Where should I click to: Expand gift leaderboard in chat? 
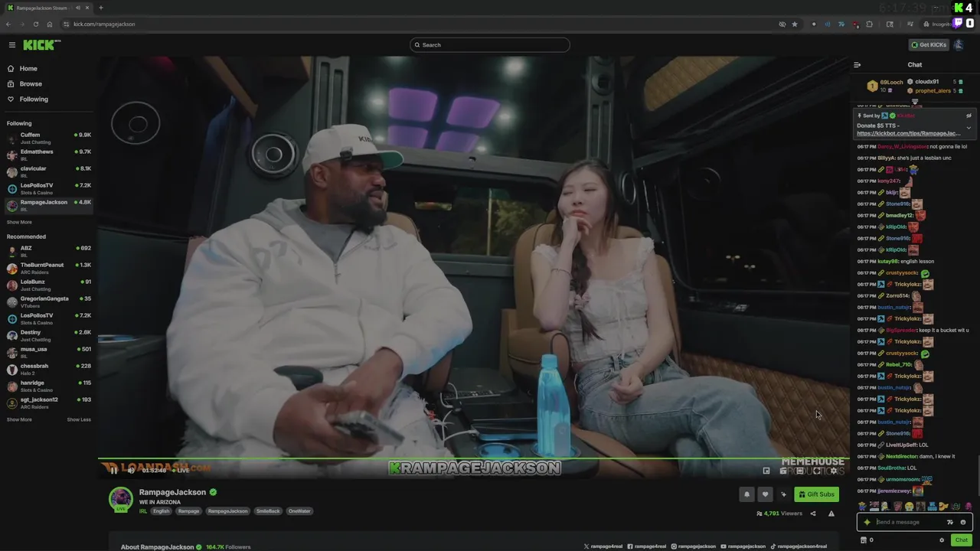915,101
